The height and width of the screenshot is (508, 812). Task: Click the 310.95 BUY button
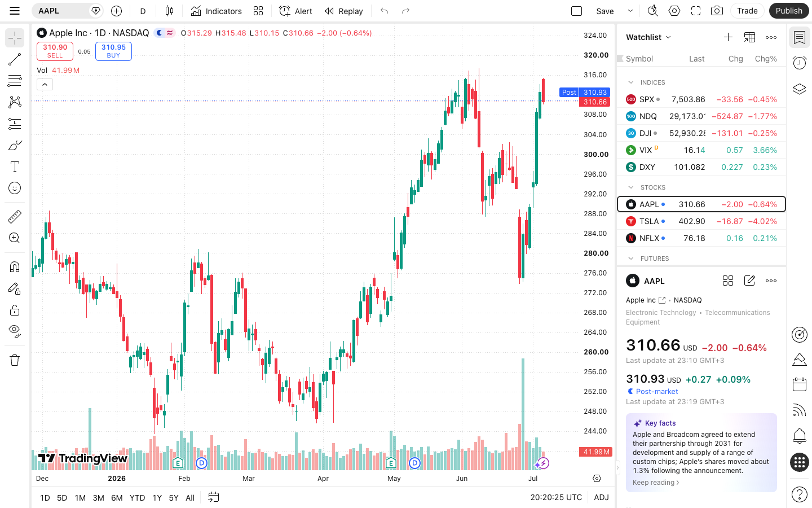point(113,51)
